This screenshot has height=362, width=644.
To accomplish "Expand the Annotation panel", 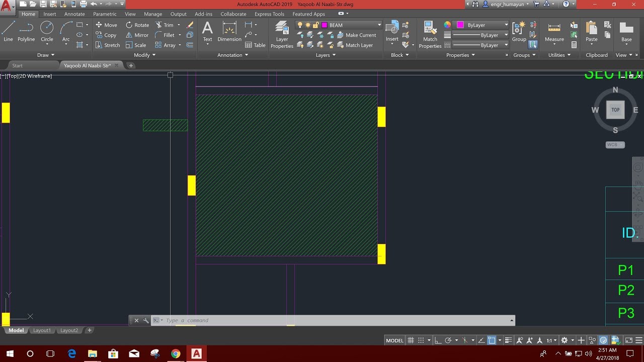I will point(232,55).
